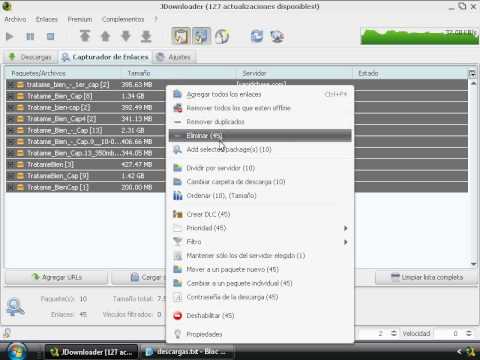Sort by Estado column header

tap(410, 73)
